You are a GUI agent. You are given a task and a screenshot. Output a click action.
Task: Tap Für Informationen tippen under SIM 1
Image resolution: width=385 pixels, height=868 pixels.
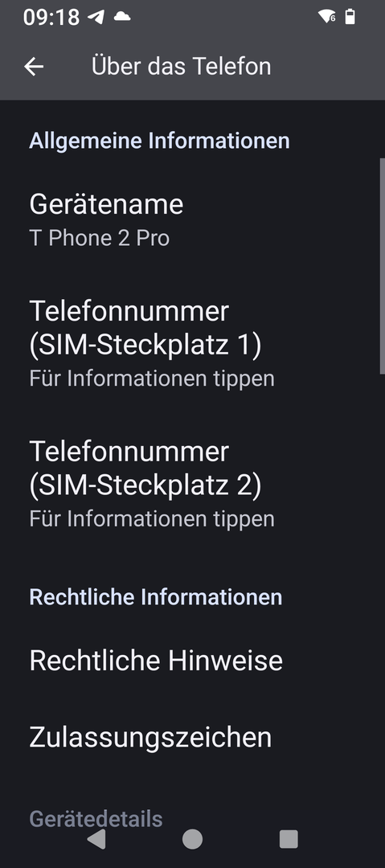152,379
